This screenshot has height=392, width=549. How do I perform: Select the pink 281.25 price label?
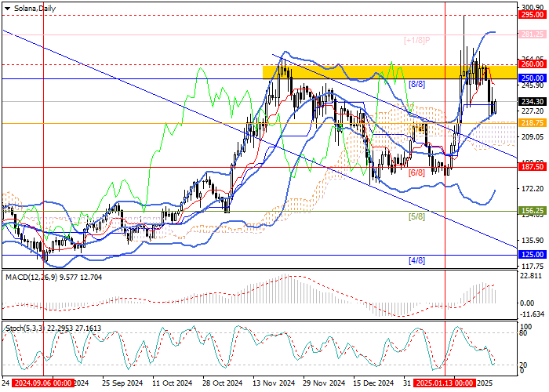pyautogui.click(x=533, y=34)
